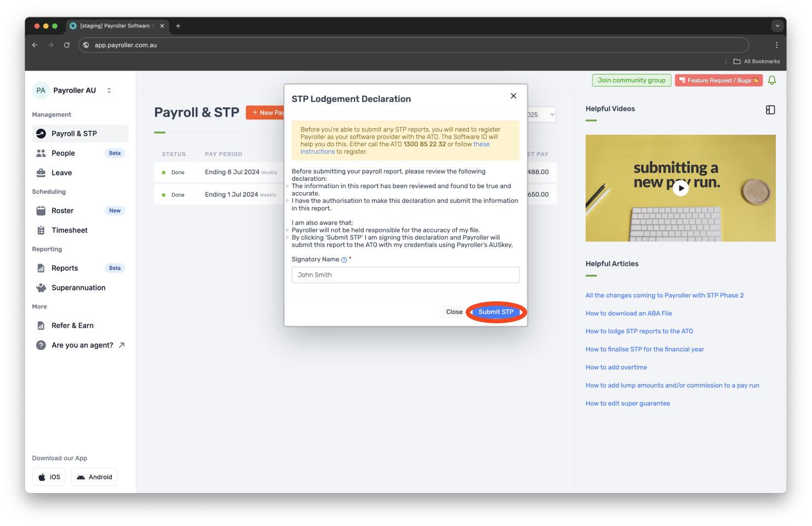Open browser three-dot menu

(x=776, y=45)
